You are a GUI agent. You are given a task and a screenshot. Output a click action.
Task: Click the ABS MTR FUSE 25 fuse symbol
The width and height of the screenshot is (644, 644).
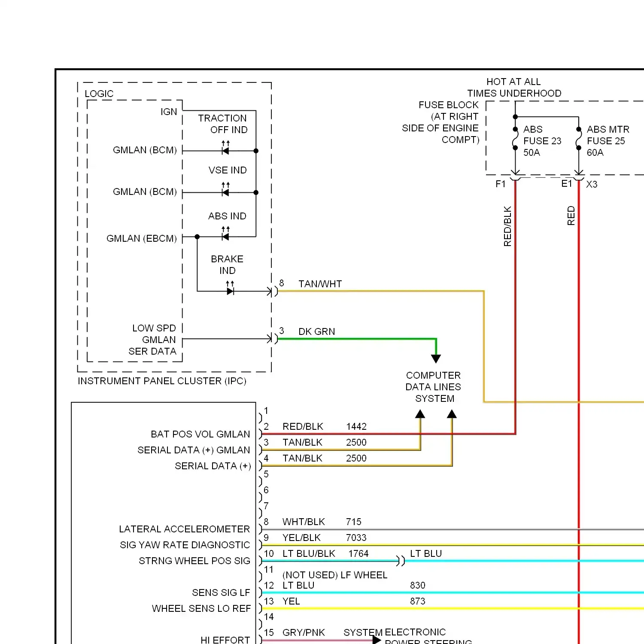pyautogui.click(x=579, y=138)
